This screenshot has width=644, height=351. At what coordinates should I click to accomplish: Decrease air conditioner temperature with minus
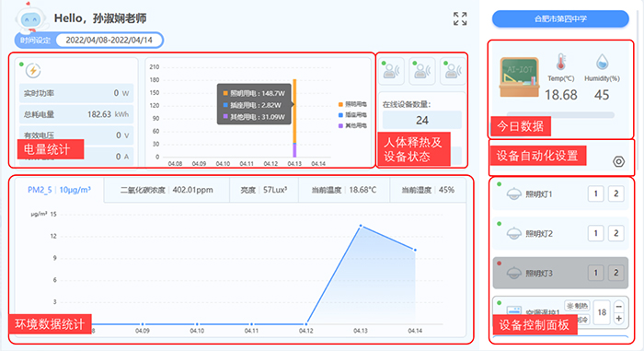[x=618, y=307]
